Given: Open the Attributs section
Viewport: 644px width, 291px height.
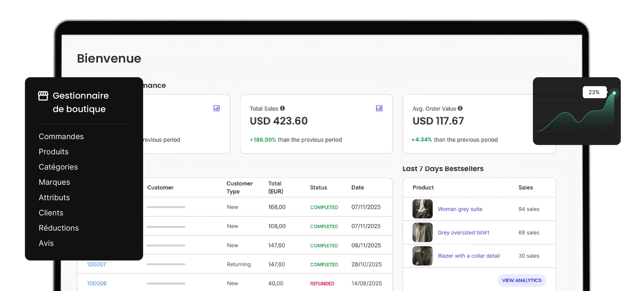Looking at the screenshot, I should click(54, 198).
